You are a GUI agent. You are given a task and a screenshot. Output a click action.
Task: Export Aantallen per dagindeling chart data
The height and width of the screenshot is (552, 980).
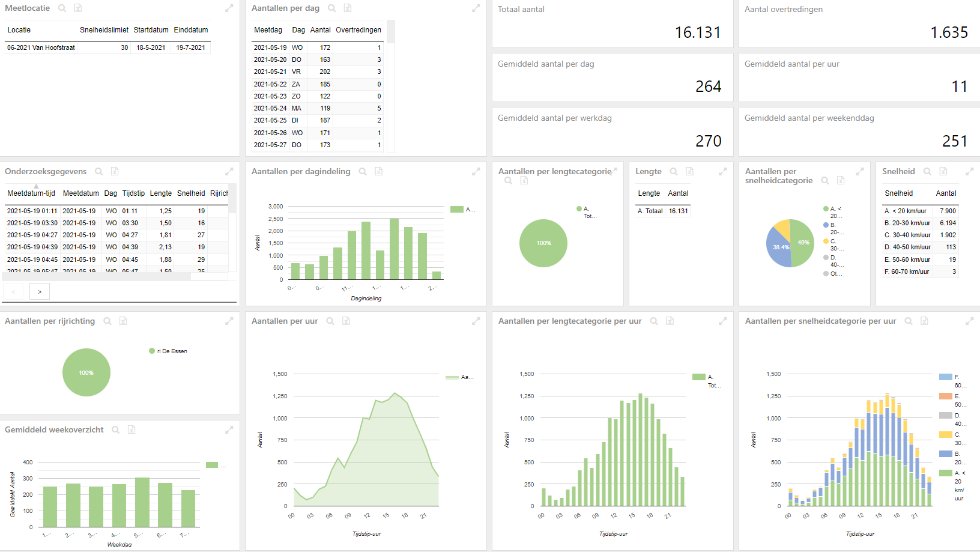click(x=379, y=172)
